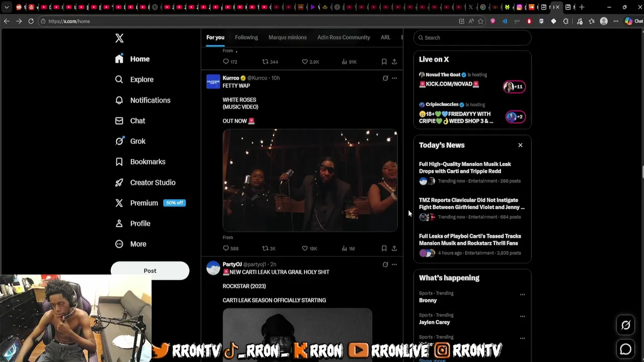The width and height of the screenshot is (644, 362).
Task: Open a new browser tab
Action: [582, 7]
